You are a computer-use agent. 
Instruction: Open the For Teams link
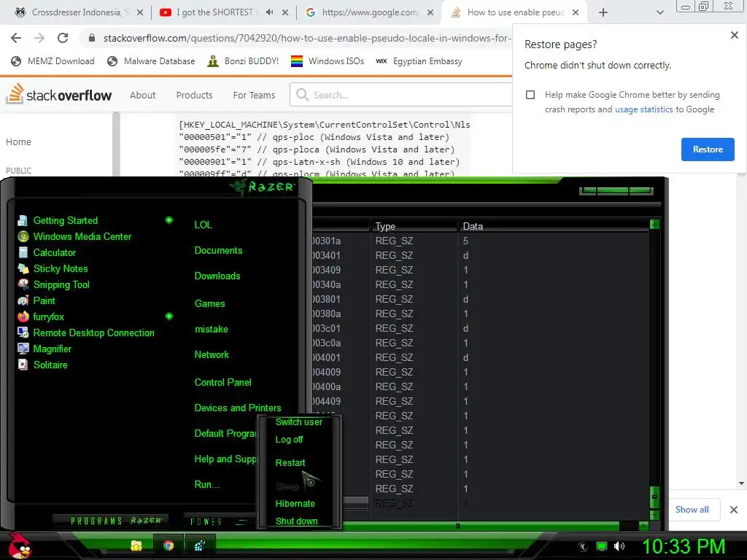(x=254, y=96)
